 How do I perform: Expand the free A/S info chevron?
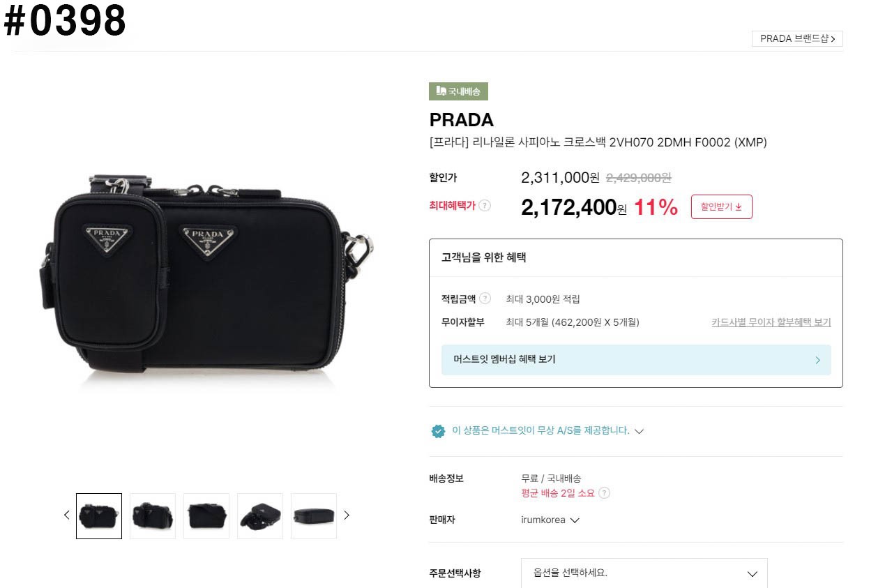(639, 431)
